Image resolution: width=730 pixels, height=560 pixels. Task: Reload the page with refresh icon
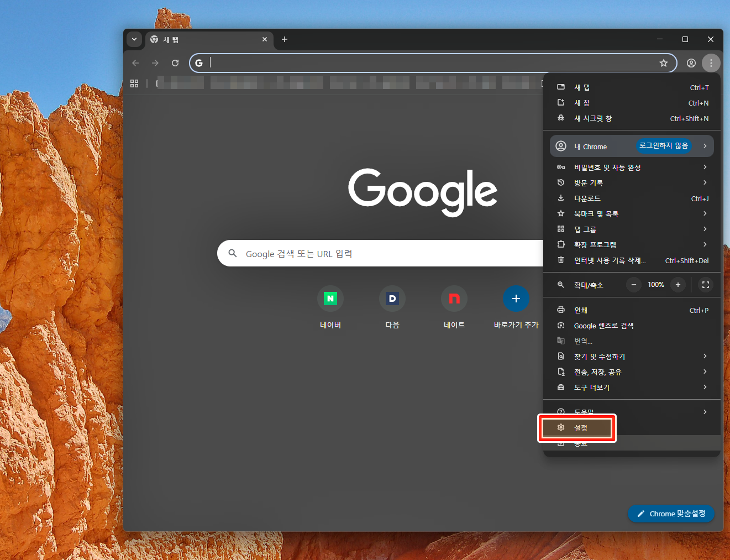pos(175,63)
